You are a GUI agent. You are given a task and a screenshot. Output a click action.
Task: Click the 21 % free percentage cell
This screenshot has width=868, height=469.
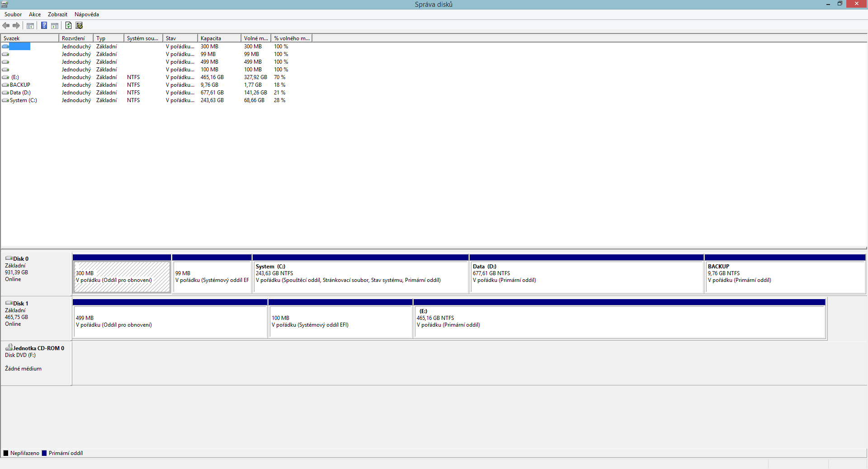279,93
